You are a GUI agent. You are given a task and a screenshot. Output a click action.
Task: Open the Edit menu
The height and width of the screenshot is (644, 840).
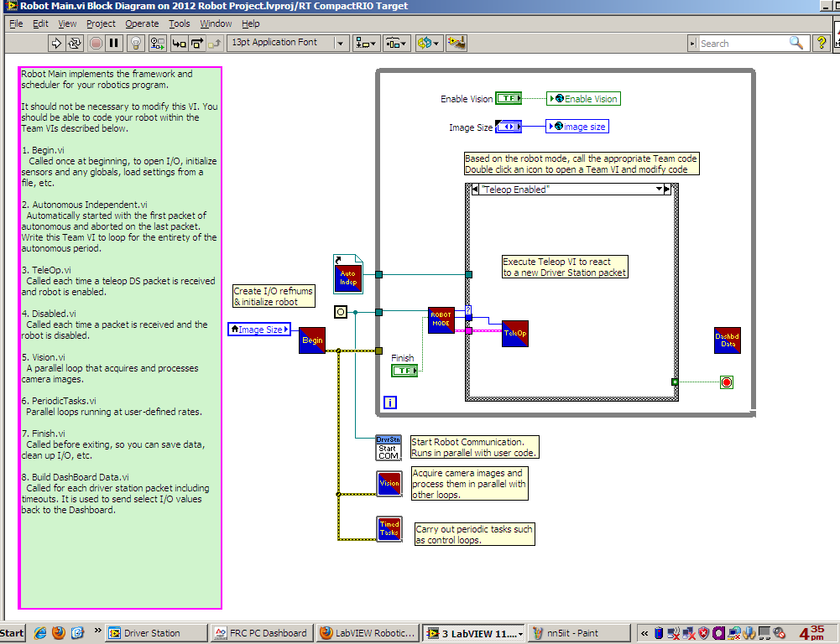40,23
